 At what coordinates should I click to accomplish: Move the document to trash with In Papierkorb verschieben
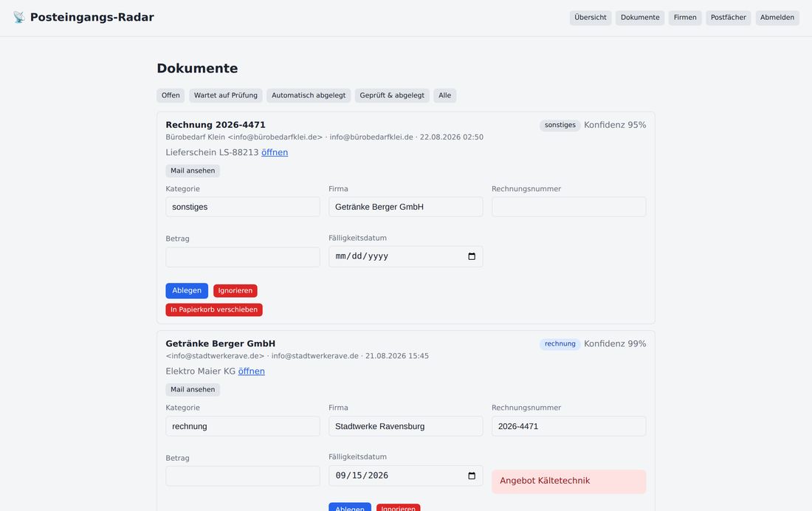pyautogui.click(x=214, y=309)
